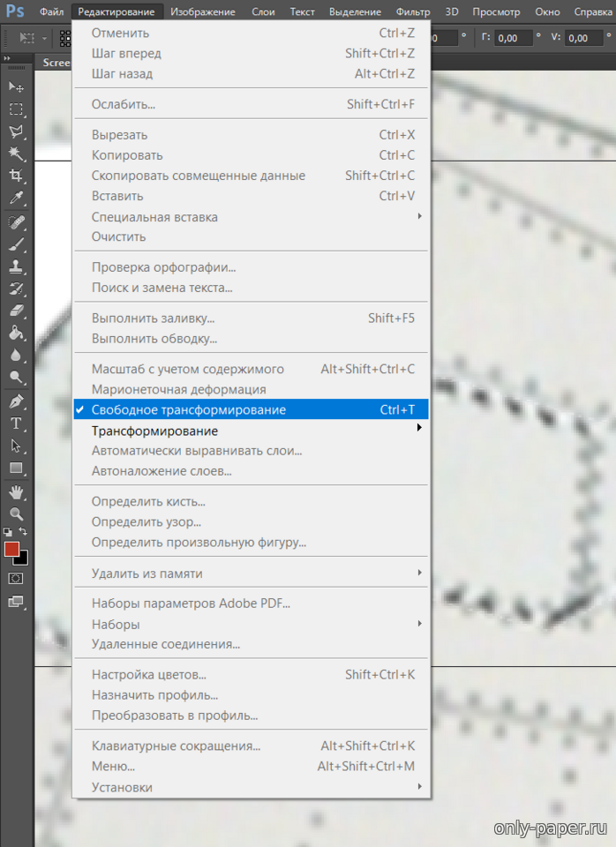The image size is (616, 847).
Task: Choose the Eyedropper tool
Action: [x=16, y=199]
